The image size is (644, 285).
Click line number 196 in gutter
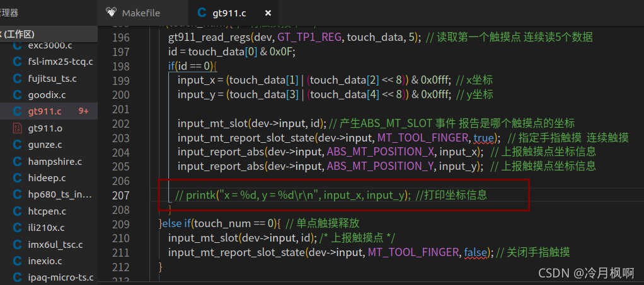tap(121, 38)
